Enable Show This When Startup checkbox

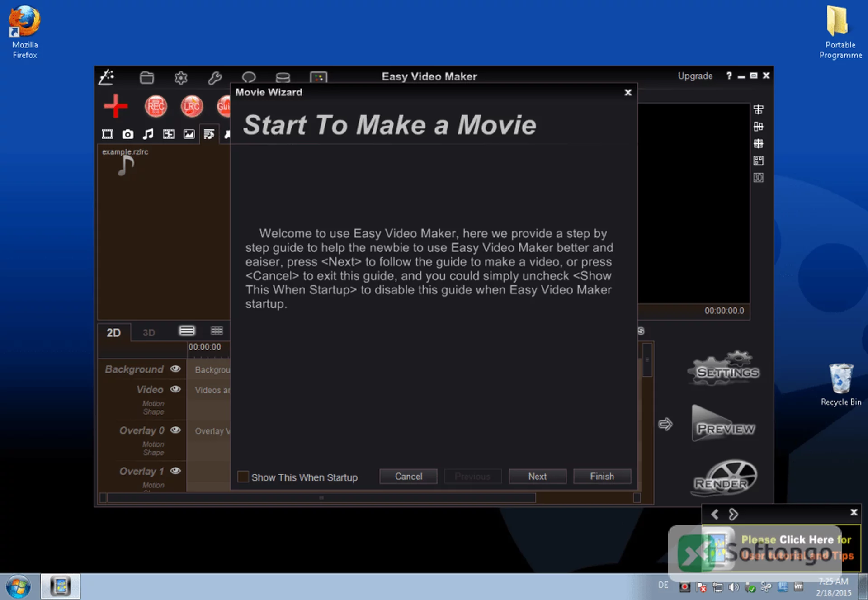click(243, 477)
